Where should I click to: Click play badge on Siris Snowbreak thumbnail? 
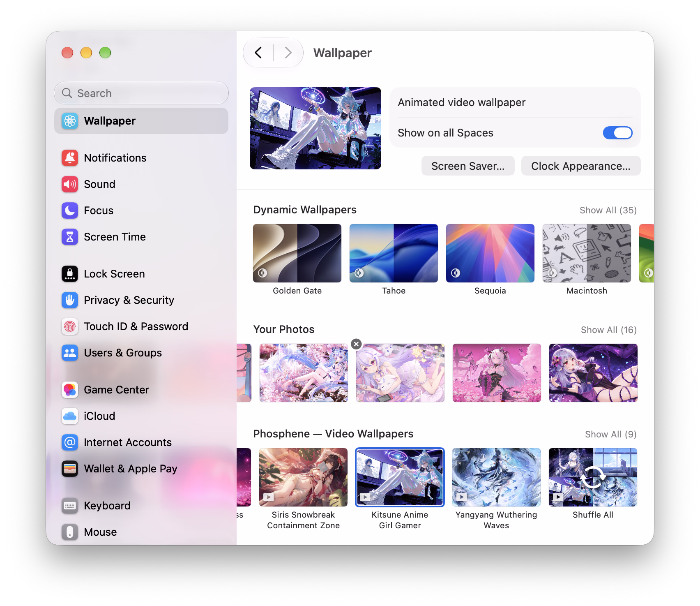[x=269, y=497]
